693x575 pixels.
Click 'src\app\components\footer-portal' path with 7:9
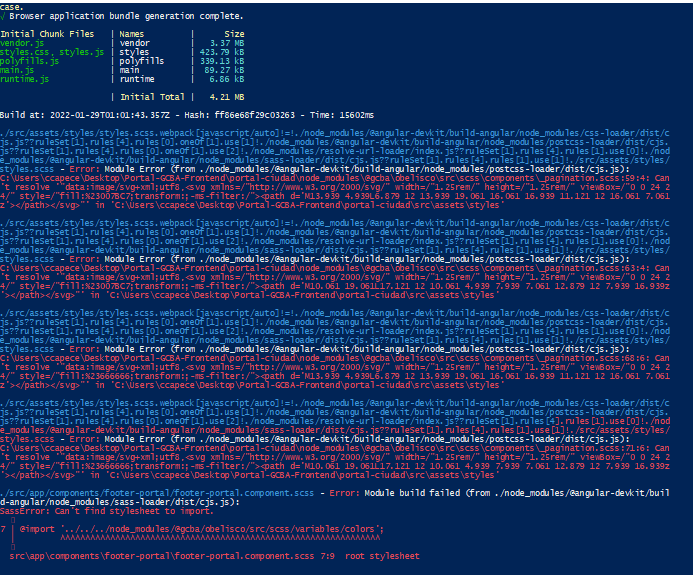(x=172, y=556)
